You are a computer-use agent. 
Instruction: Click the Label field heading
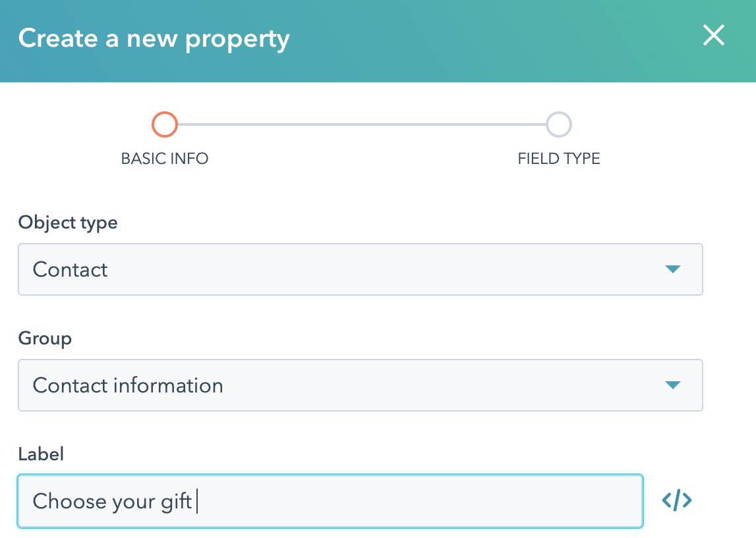(x=41, y=454)
